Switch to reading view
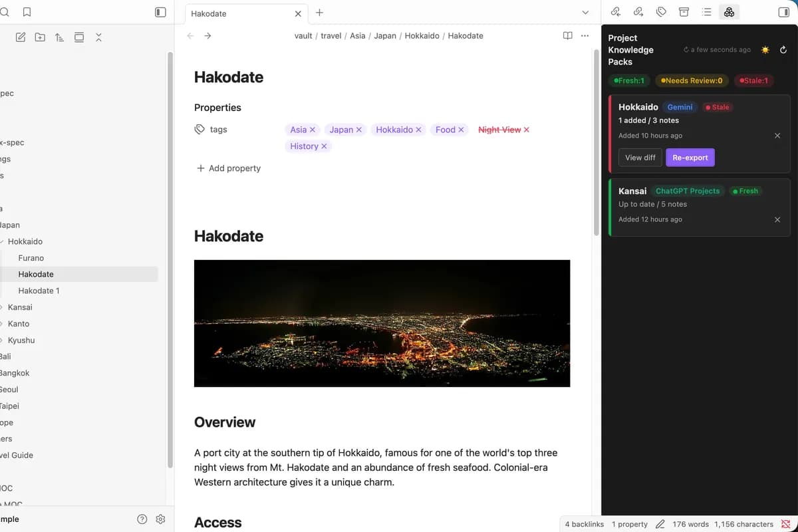This screenshot has width=798, height=532. pos(567,36)
